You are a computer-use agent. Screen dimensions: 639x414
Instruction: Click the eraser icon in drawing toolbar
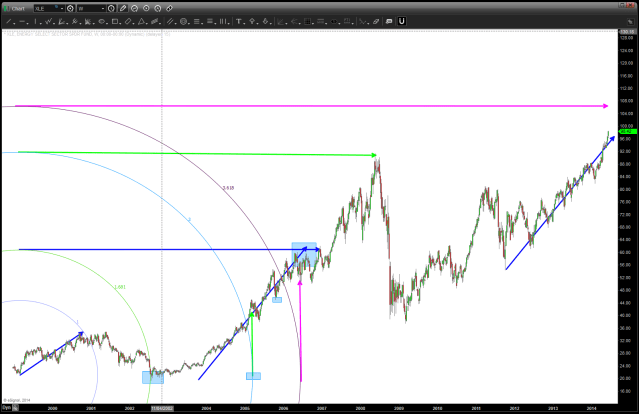[x=376, y=21]
